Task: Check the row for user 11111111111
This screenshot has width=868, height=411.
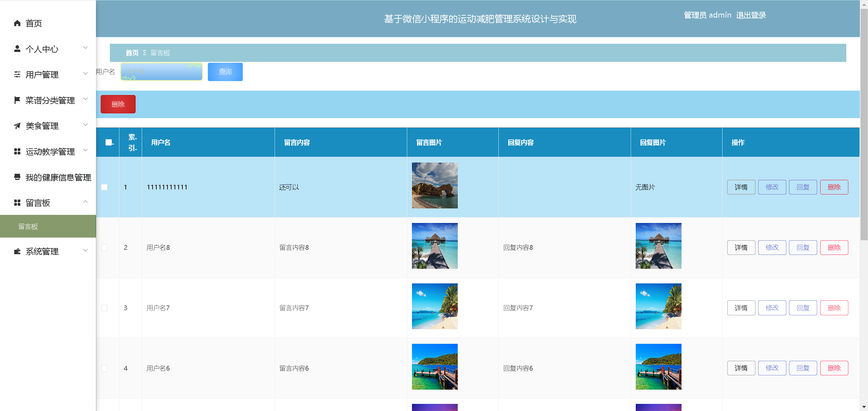Action: coord(104,187)
